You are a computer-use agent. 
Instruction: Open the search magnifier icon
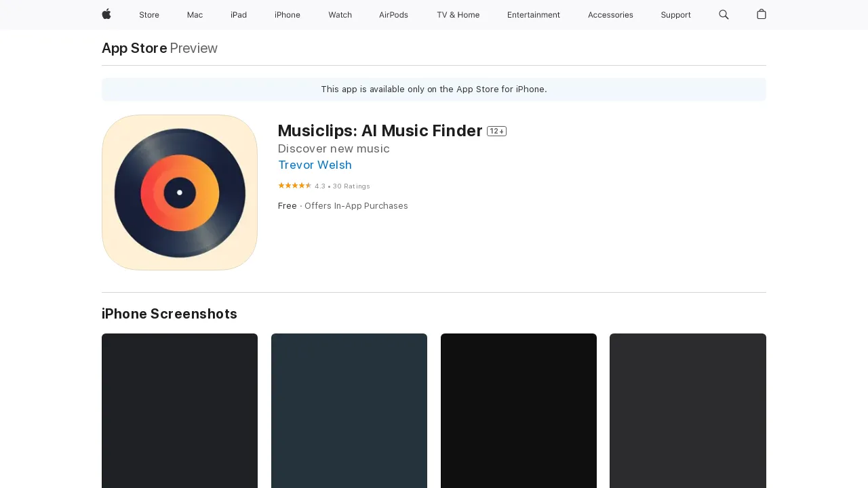click(x=724, y=14)
